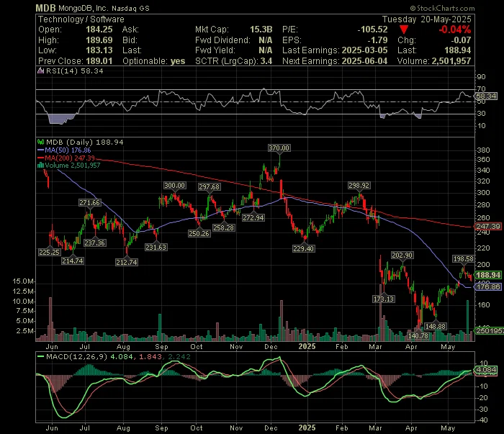Click the red down-arrow change indicator
This screenshot has width=504, height=434.
[x=404, y=30]
